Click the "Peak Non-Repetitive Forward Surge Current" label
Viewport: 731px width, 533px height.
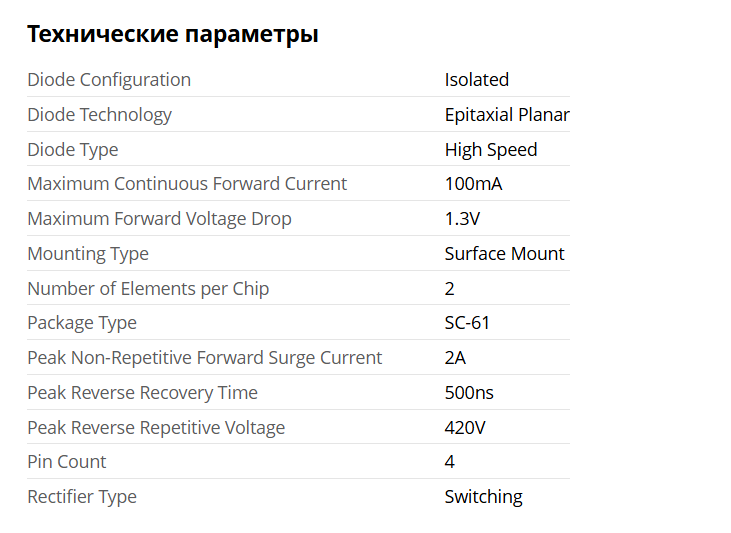tap(204, 358)
